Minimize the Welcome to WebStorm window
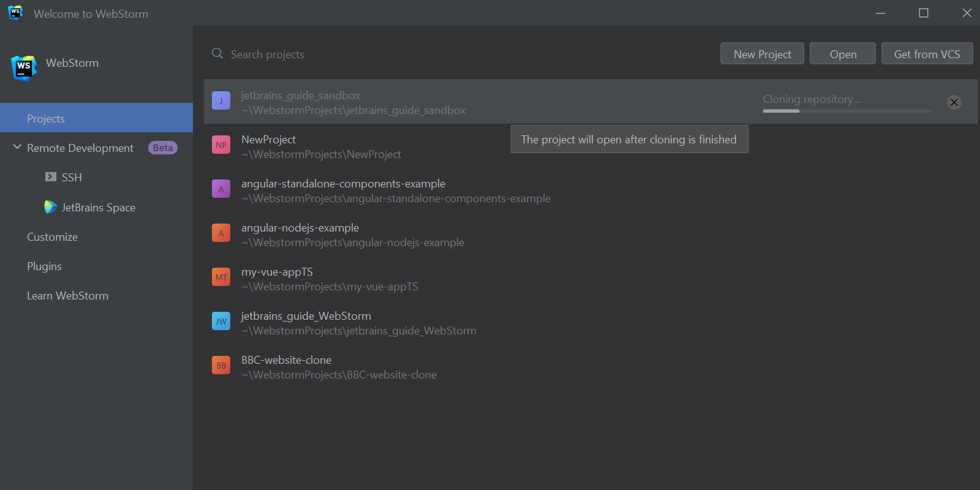The width and height of the screenshot is (980, 490). (881, 13)
